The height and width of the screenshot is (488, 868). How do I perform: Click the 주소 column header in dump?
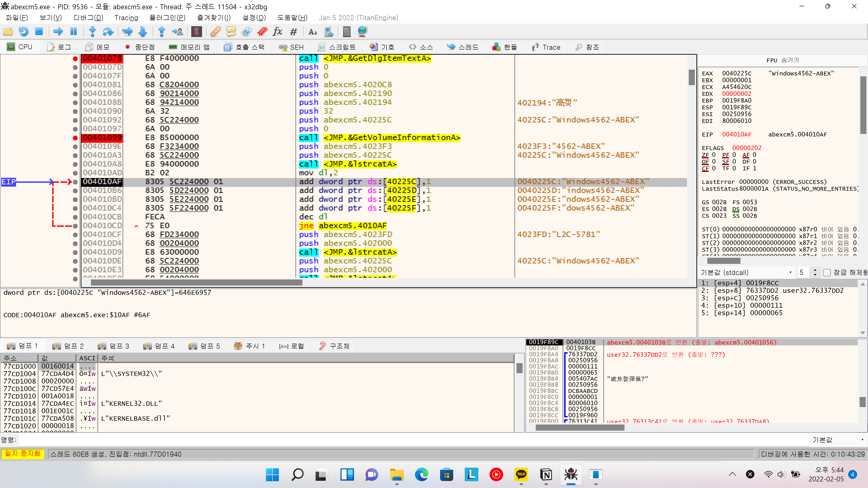[x=19, y=358]
